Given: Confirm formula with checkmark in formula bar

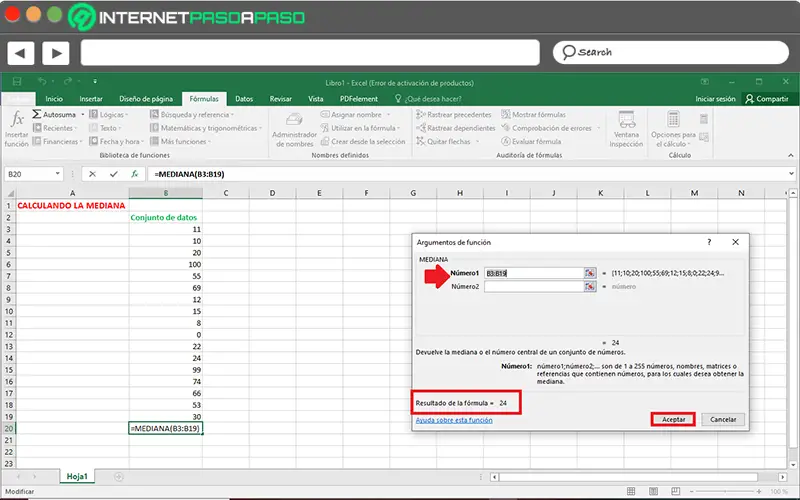Looking at the screenshot, I should click(x=113, y=174).
